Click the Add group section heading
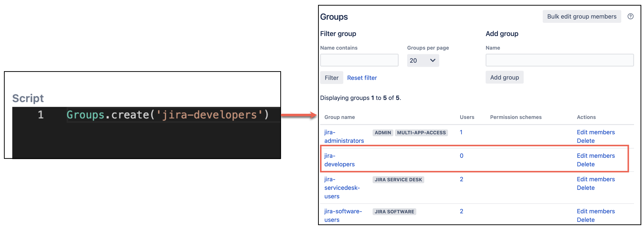The width and height of the screenshot is (644, 230). tap(502, 34)
